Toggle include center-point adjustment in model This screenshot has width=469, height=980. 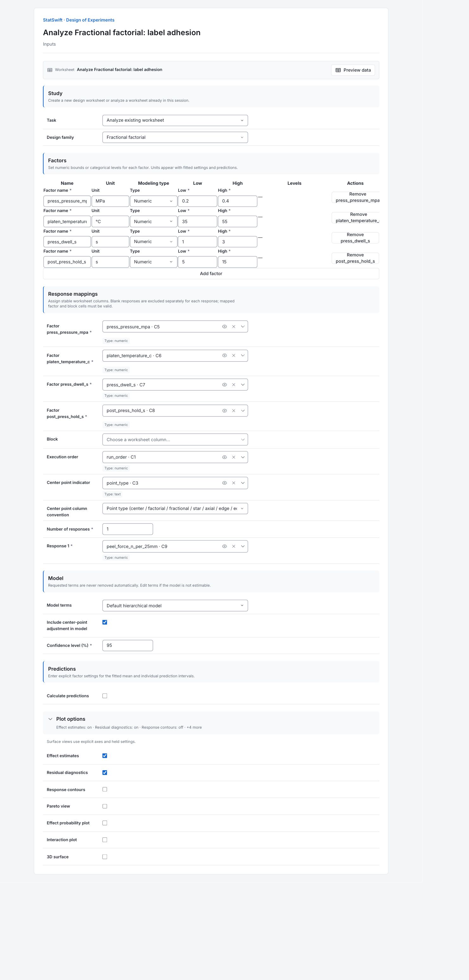[x=105, y=622]
